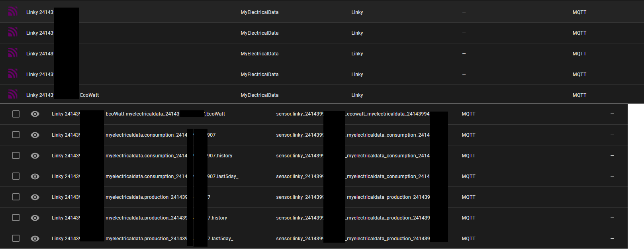Click the eye icon on the consumption entity ending in 907
The height and width of the screenshot is (249, 644).
[x=35, y=135]
